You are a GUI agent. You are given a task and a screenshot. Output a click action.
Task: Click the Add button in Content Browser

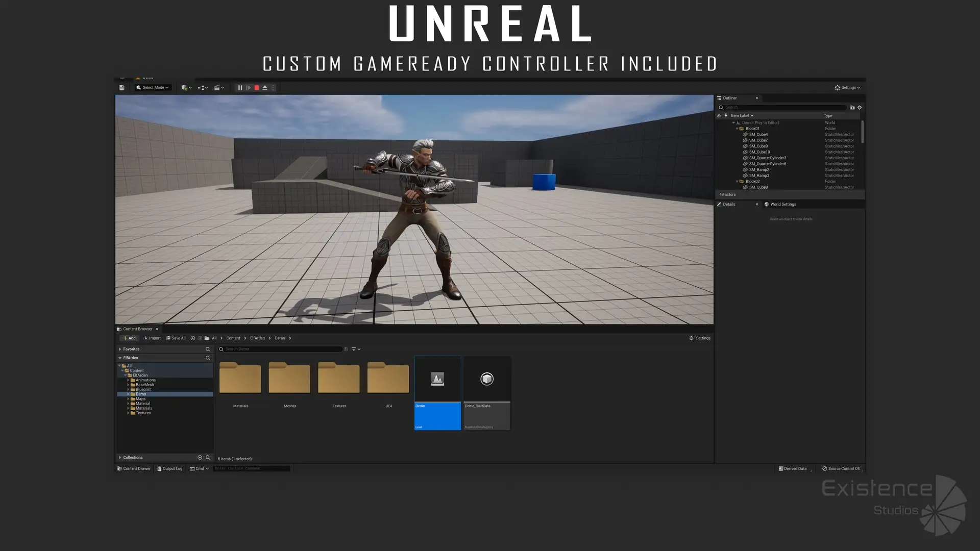coord(129,338)
